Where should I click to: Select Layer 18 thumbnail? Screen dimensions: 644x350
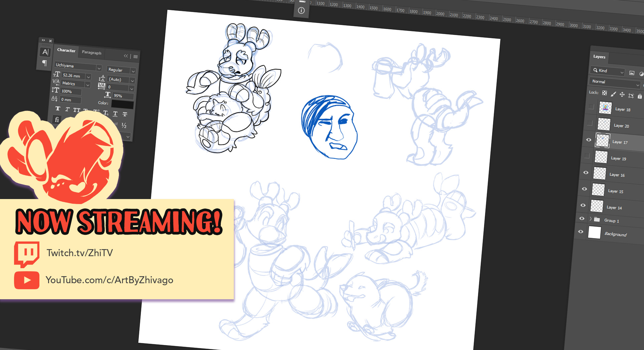pos(605,108)
